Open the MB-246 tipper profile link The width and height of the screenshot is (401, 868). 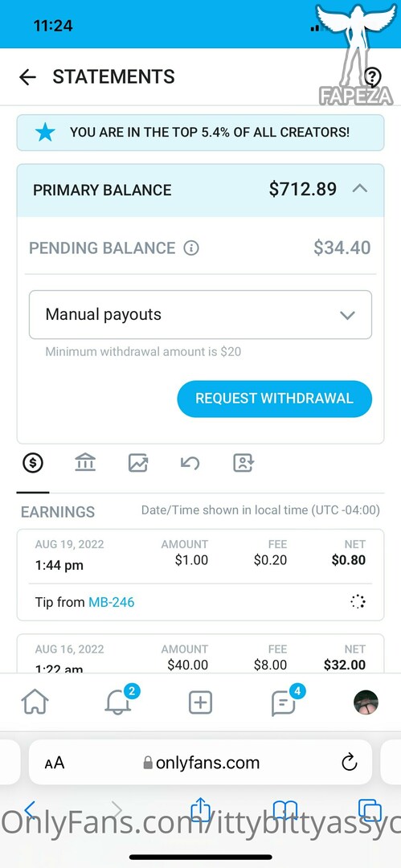click(x=112, y=602)
